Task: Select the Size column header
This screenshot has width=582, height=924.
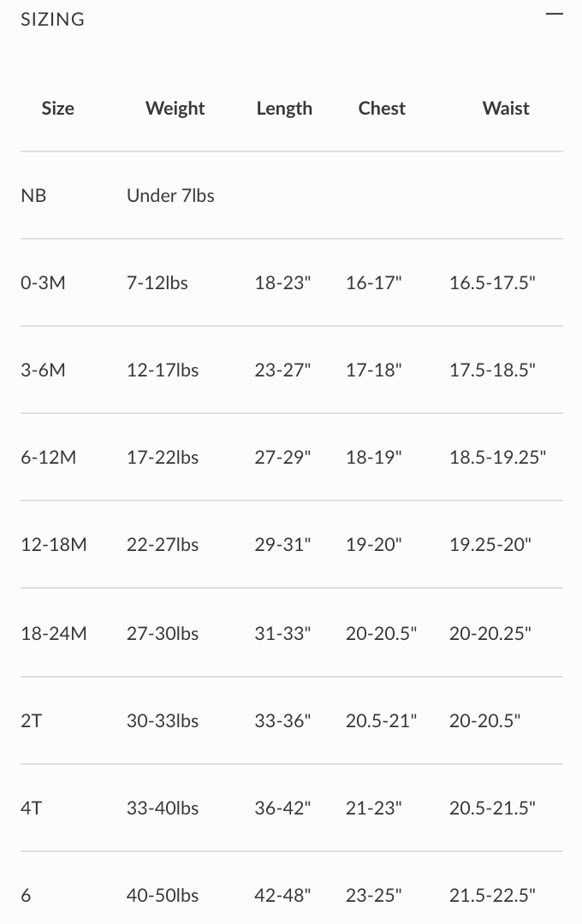Action: pos(57,109)
